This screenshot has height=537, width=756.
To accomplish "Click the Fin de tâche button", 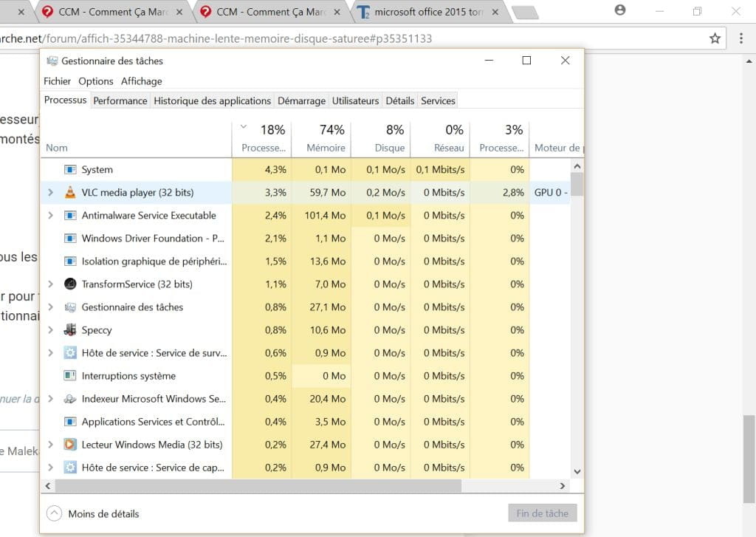I will click(x=543, y=513).
